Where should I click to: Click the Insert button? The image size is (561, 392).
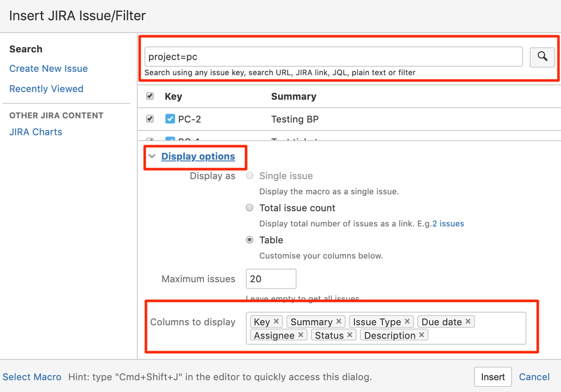tap(492, 377)
